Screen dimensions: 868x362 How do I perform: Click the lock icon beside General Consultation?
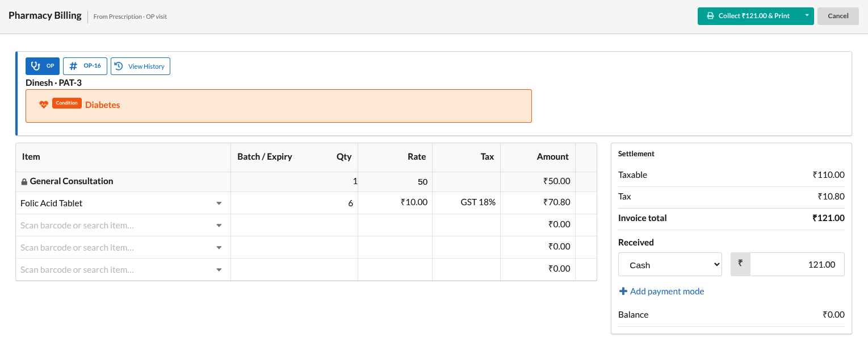(x=24, y=182)
